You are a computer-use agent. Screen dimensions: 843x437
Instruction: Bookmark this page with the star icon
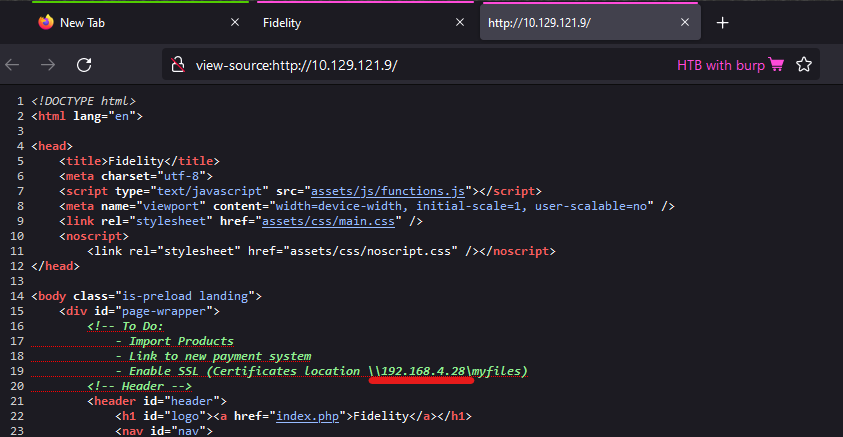click(x=803, y=65)
